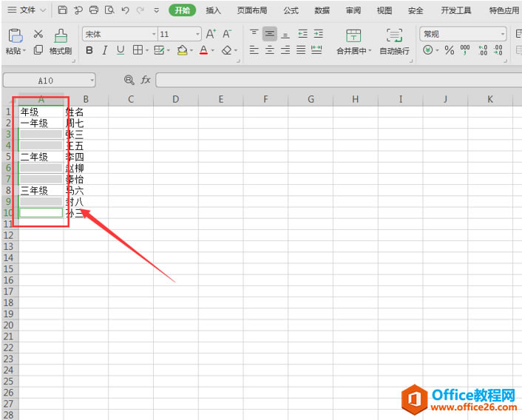
Task: Switch to 页面布局 Page Layout tab
Action: [252, 10]
